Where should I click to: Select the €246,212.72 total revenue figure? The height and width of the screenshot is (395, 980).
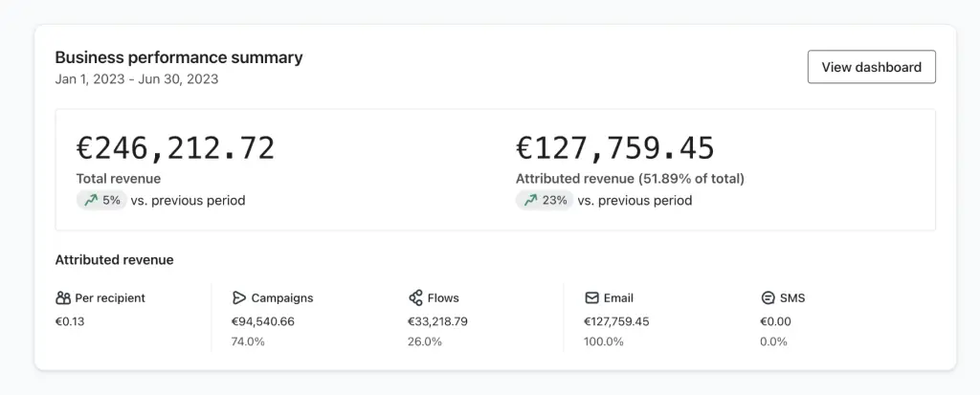(176, 149)
